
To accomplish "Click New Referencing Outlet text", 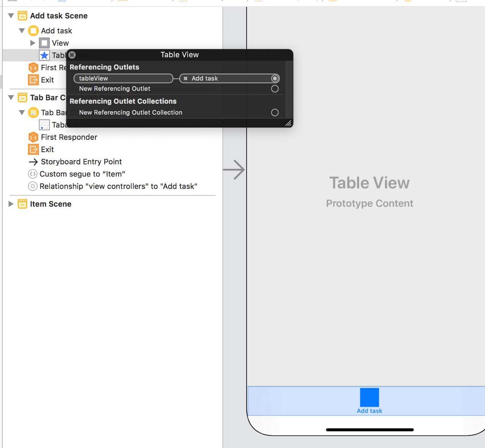I will [114, 89].
